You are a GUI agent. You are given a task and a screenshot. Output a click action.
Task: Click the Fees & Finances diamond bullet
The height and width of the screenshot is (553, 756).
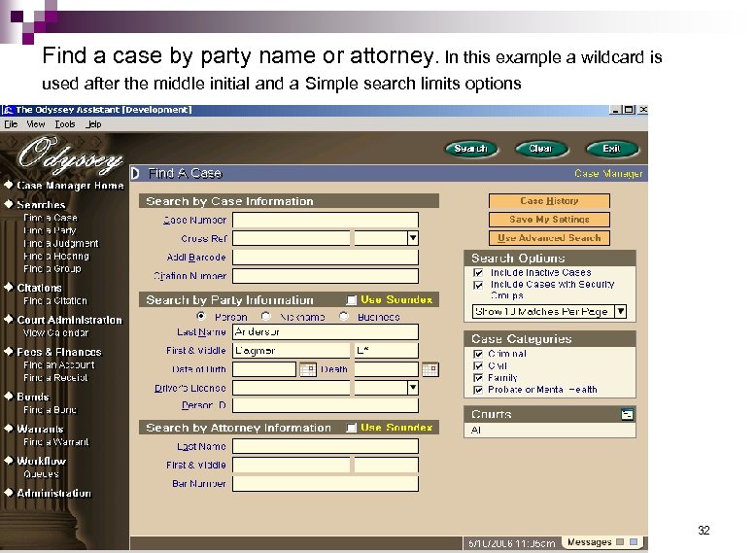(x=8, y=352)
